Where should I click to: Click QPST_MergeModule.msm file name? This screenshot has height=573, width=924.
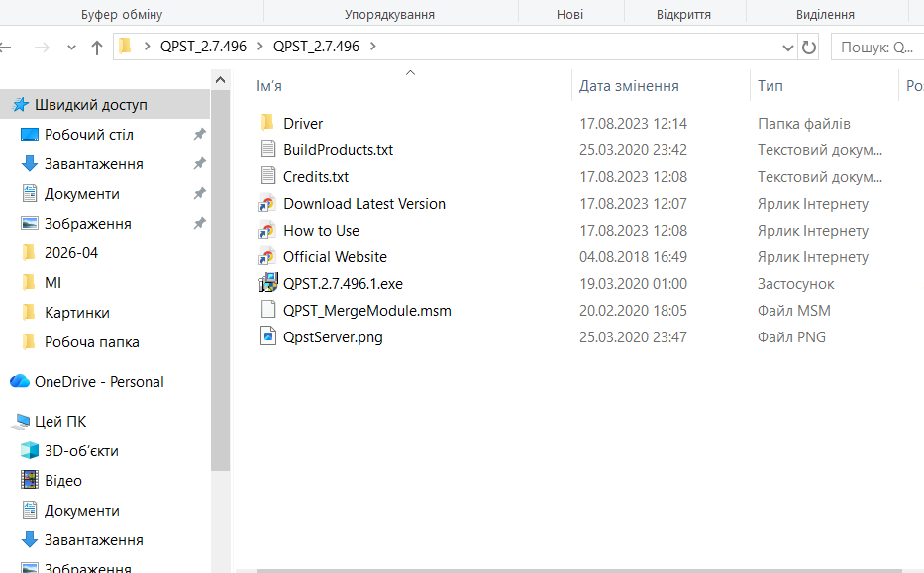pyautogui.click(x=367, y=311)
